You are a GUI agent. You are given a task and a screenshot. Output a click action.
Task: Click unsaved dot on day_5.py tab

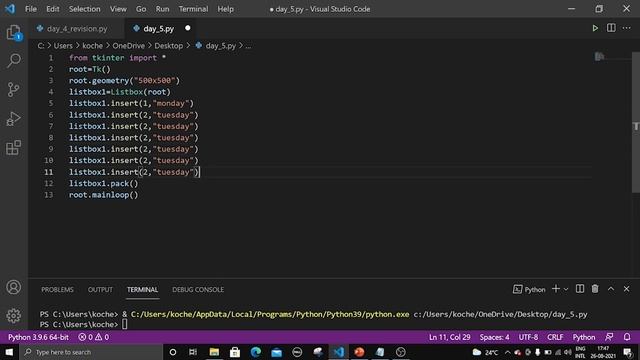188,28
